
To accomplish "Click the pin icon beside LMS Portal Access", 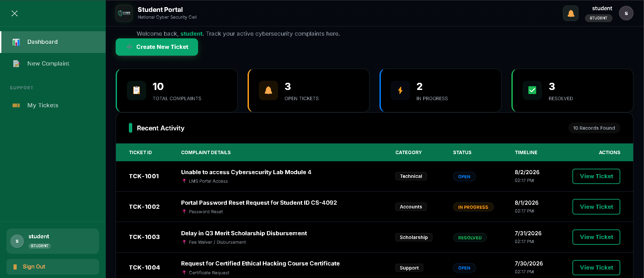I will coord(184,181).
